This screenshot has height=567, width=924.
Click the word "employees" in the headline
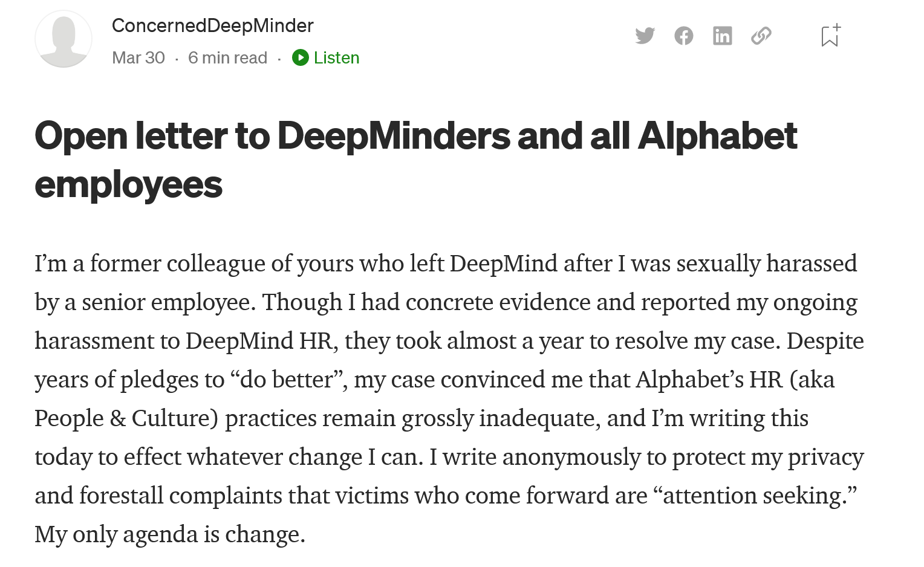(129, 184)
